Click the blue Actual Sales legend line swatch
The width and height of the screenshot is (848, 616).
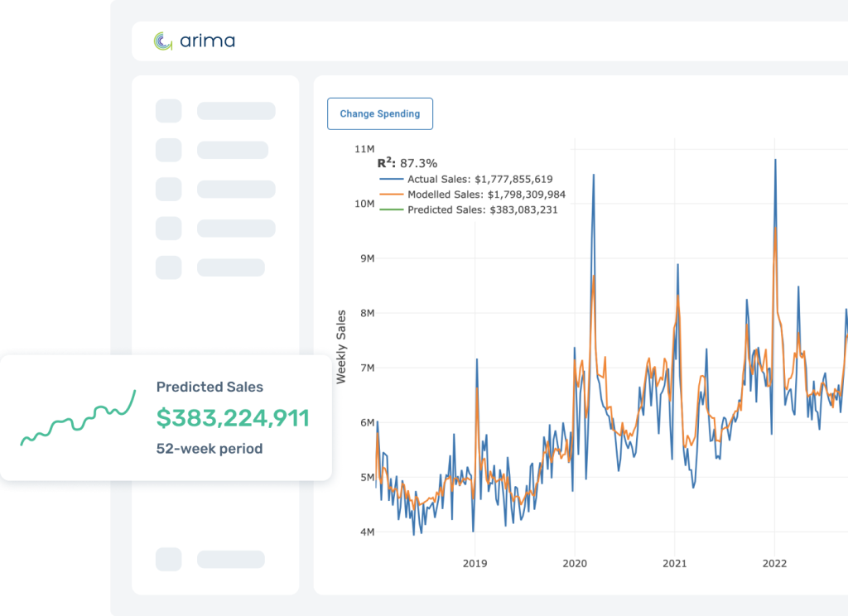[x=391, y=179]
